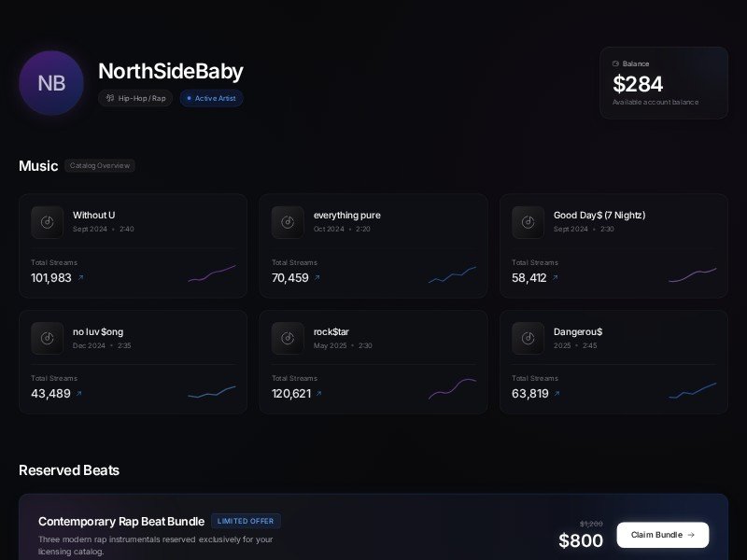Image resolution: width=747 pixels, height=560 pixels.
Task: Click the Without U track disc icon
Action: pos(48,222)
